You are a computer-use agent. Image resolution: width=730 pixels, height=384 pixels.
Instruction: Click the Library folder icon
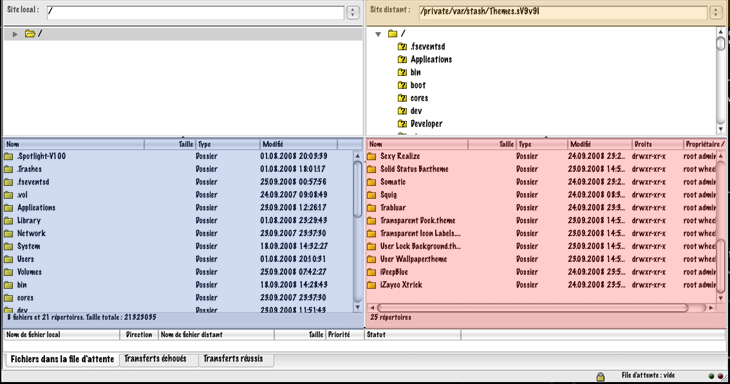[x=8, y=221]
